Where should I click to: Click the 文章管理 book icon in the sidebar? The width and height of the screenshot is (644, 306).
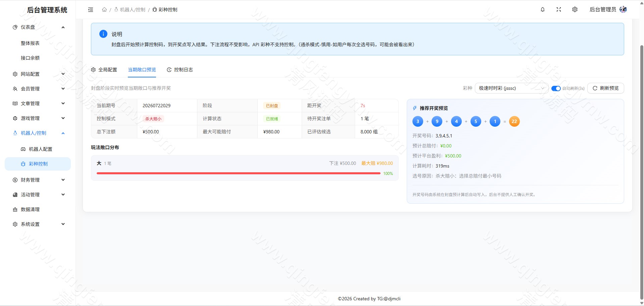(x=15, y=104)
